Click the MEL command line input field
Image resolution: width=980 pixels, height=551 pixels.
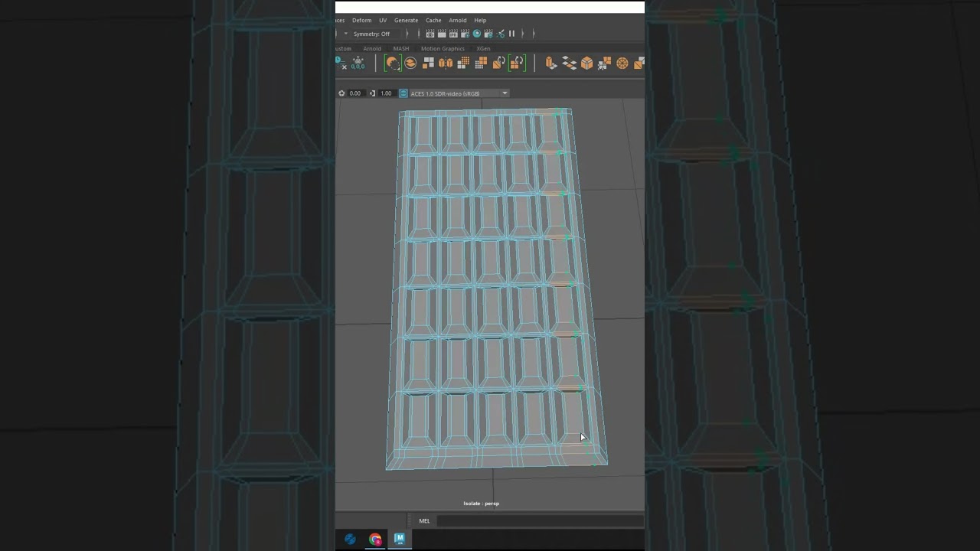541,520
